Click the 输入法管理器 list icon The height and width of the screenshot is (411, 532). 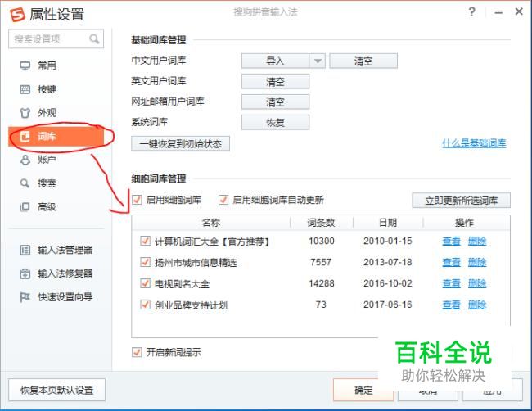[25, 251]
